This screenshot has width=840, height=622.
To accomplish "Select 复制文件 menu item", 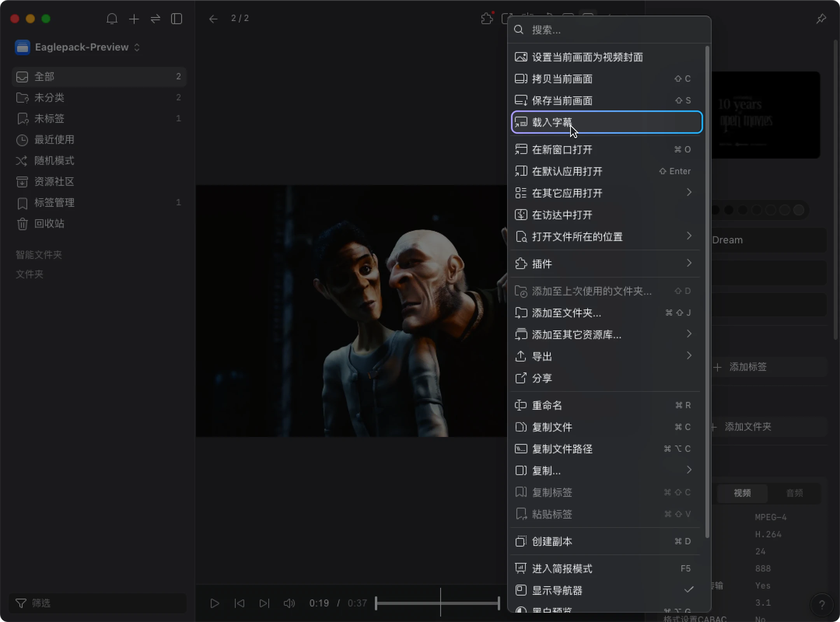I will (x=607, y=427).
